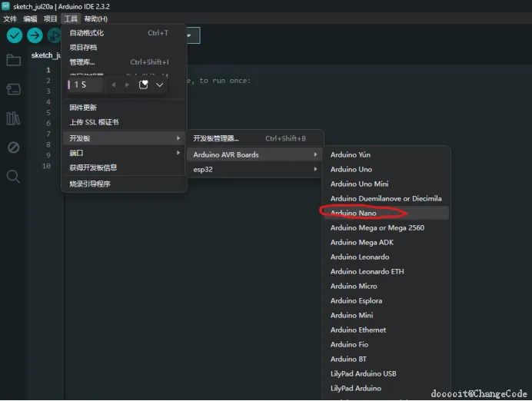Click line number 10 in editor gutter
532x401 pixels.
pyautogui.click(x=46, y=166)
